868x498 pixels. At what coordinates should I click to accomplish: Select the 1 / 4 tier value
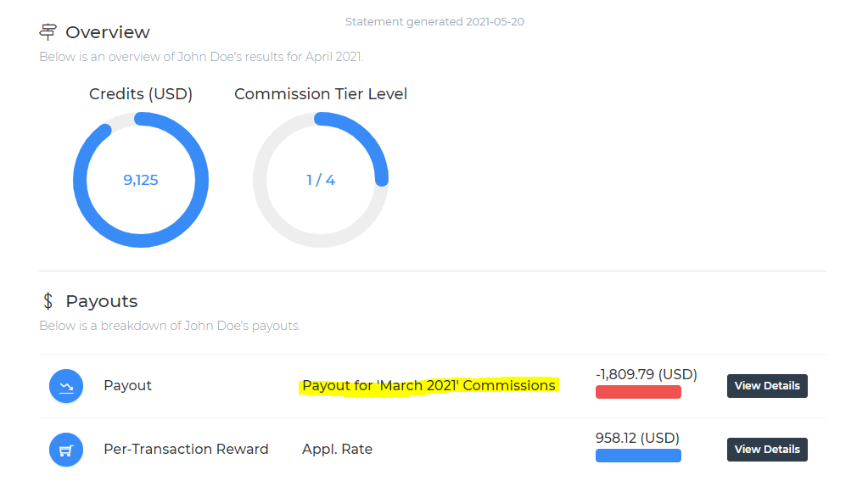click(321, 180)
